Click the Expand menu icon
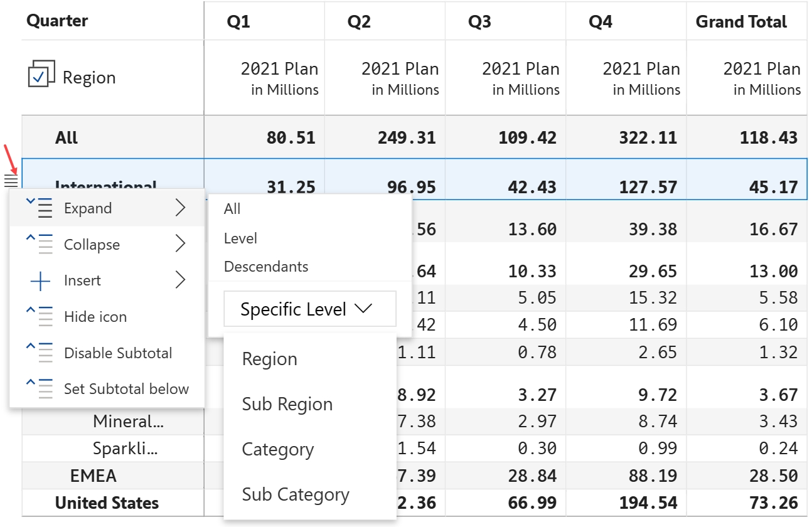Viewport: 812px width, 527px height. (x=40, y=208)
